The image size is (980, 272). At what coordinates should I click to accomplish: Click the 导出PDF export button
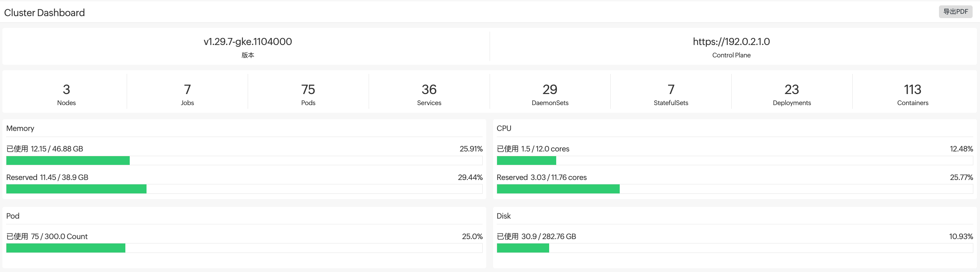(955, 12)
